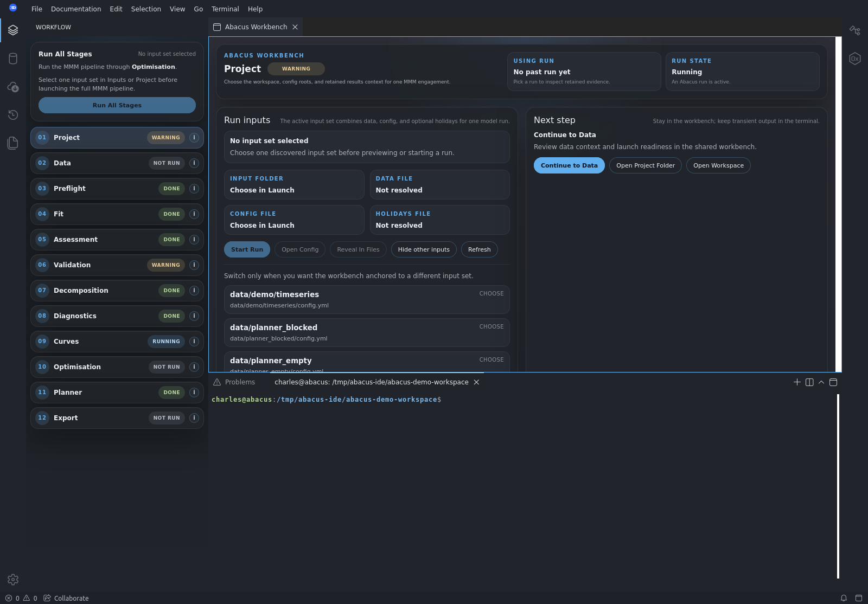Click the Run All Stages button
This screenshot has height=604, width=868.
point(117,105)
